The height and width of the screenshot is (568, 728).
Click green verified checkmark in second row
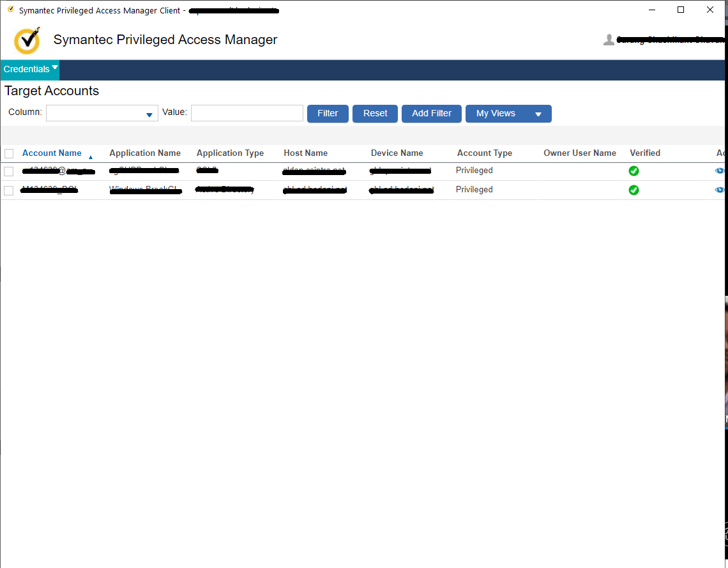[x=633, y=190]
